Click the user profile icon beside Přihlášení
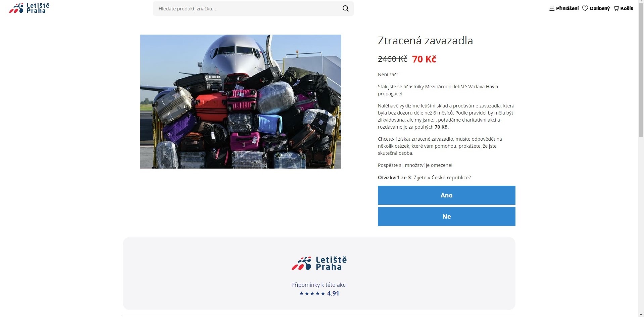Viewport: 644px width, 317px height. 552,8
